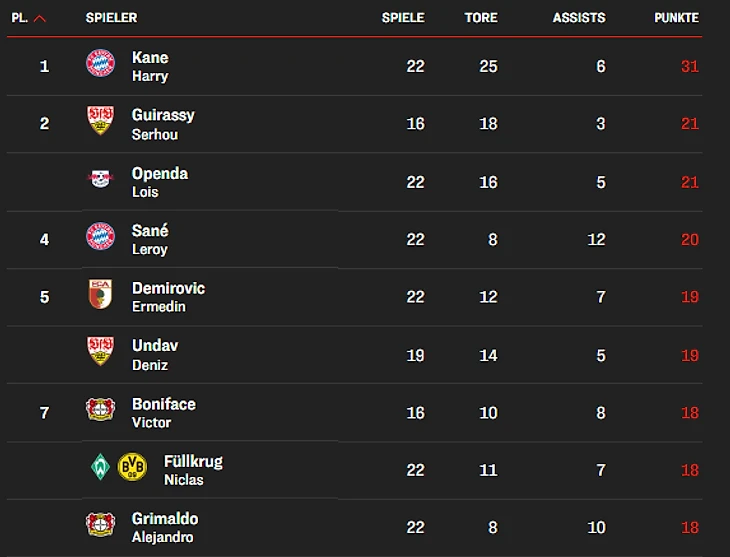Screen dimensions: 730x557
Task: Sort table by SPIELE column header
Action: pos(403,18)
